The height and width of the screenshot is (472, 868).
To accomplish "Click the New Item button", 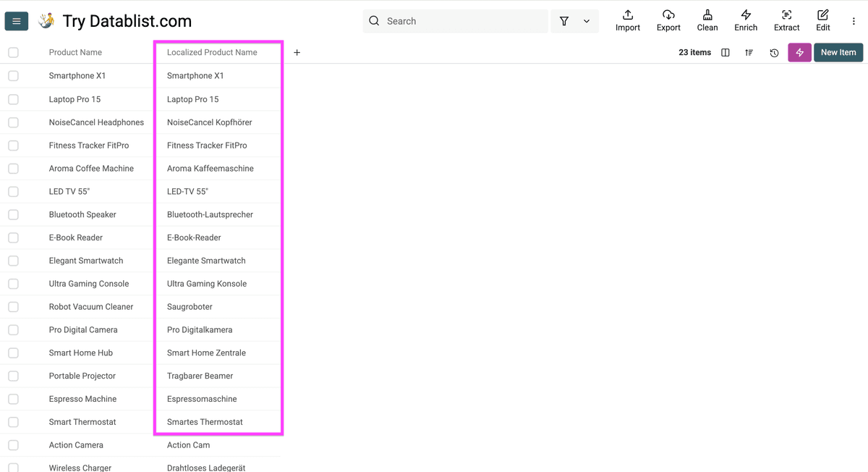I will [838, 52].
